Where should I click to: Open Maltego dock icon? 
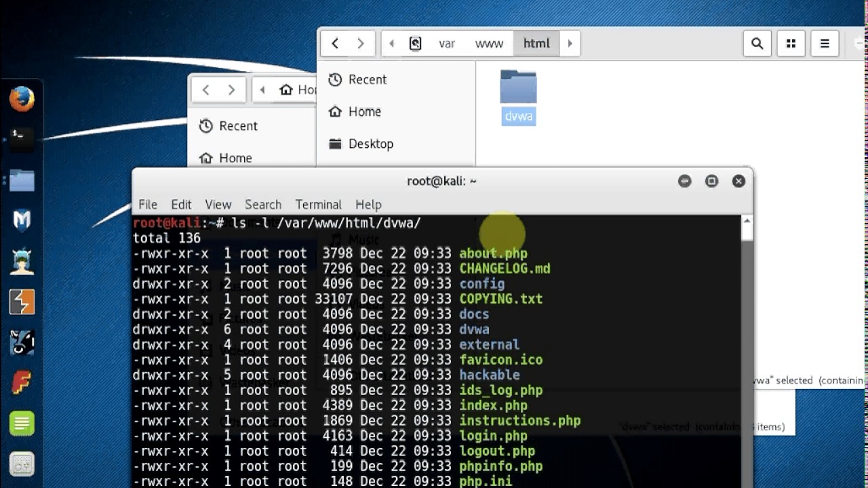click(x=22, y=343)
